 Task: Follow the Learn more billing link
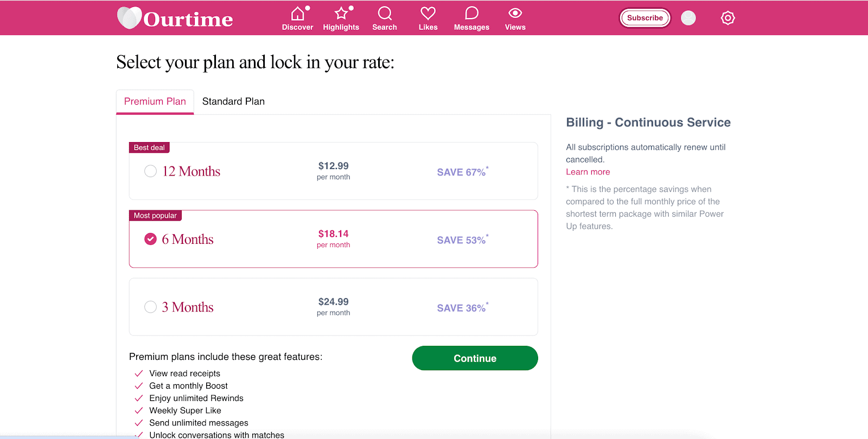tap(588, 172)
